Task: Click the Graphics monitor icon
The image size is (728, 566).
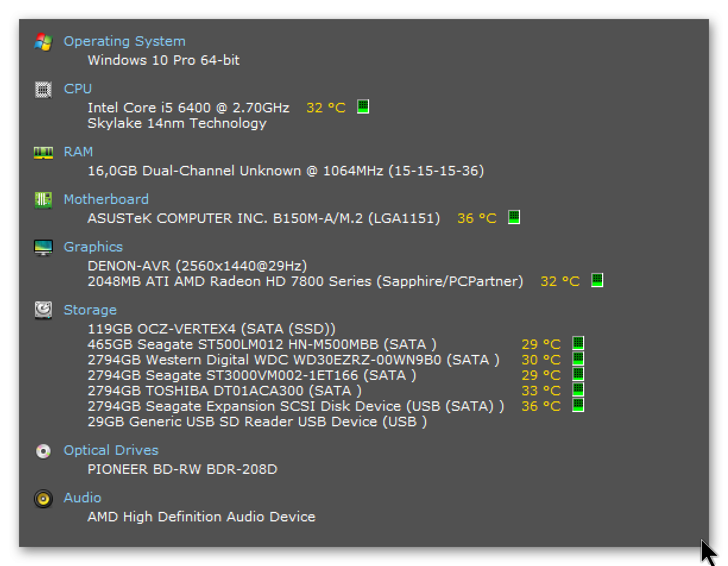Action: point(43,247)
